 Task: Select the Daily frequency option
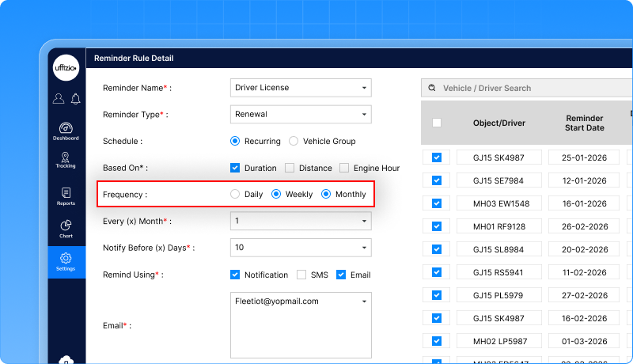(234, 194)
